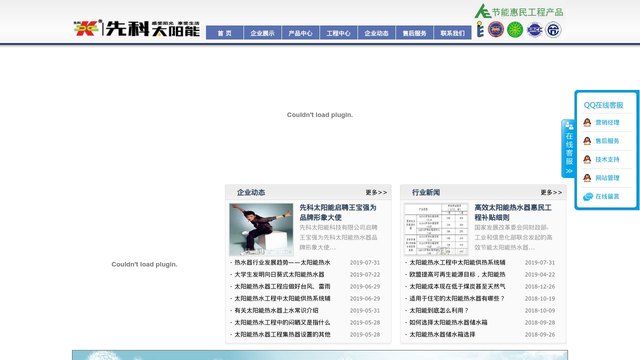640x360 pixels.
Task: Select 联系我们 in the nav bar
Action: coord(452,33)
